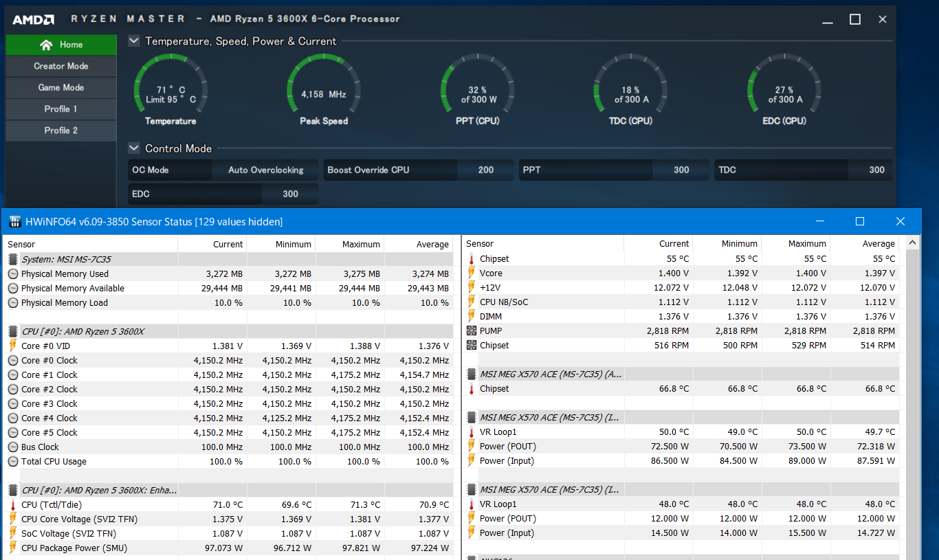Open the Home tab in Ryzen Master
939x560 pixels.
tap(61, 45)
